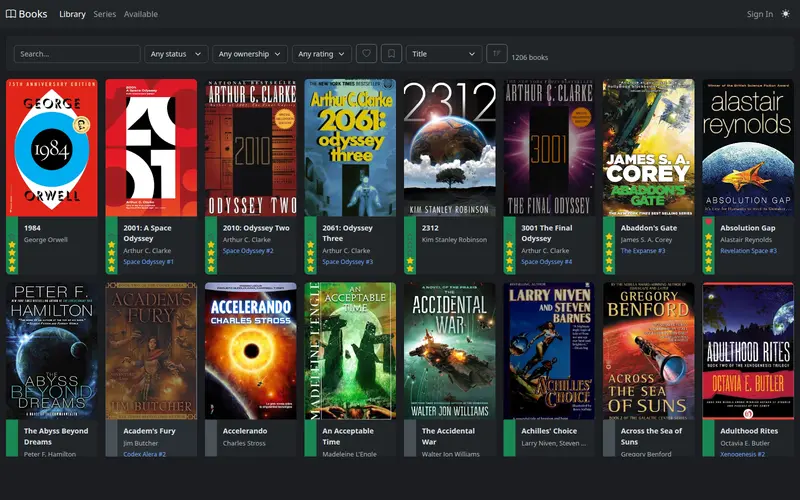Open the Library tab
The image size is (800, 500).
coord(72,14)
